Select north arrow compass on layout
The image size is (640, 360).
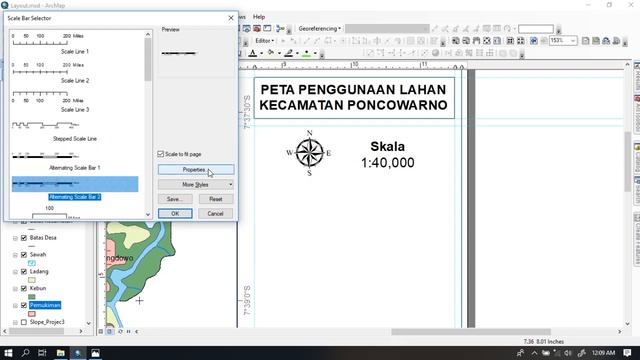click(x=309, y=153)
